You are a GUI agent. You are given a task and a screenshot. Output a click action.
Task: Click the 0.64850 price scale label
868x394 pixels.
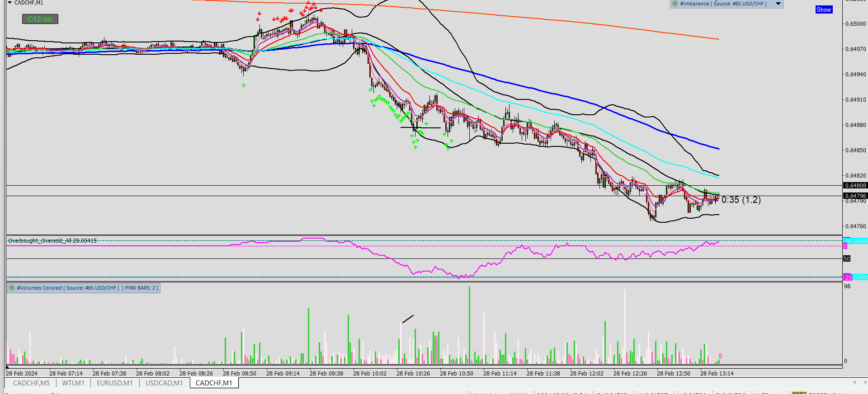click(856, 150)
